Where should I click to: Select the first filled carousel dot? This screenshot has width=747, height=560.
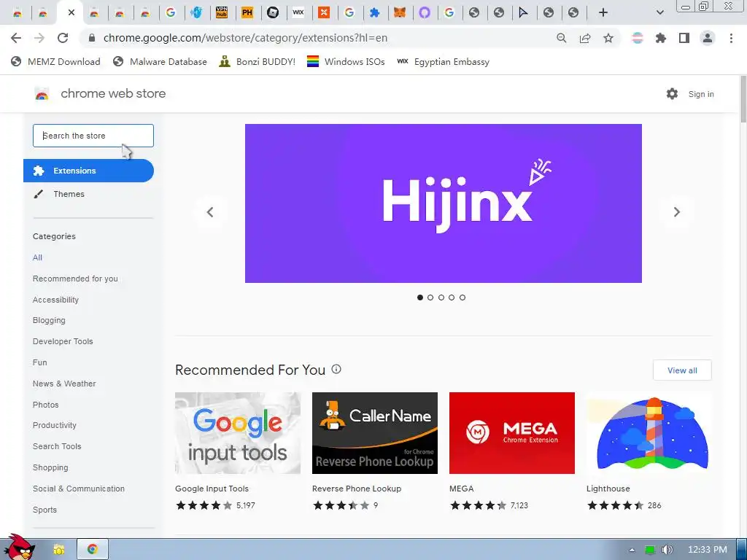click(x=419, y=297)
